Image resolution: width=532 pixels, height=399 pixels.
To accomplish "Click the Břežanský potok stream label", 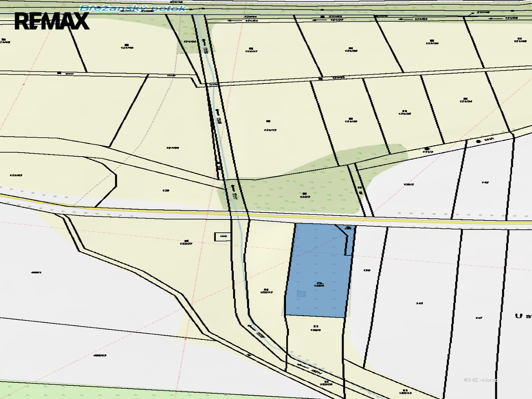I will click(x=133, y=8).
